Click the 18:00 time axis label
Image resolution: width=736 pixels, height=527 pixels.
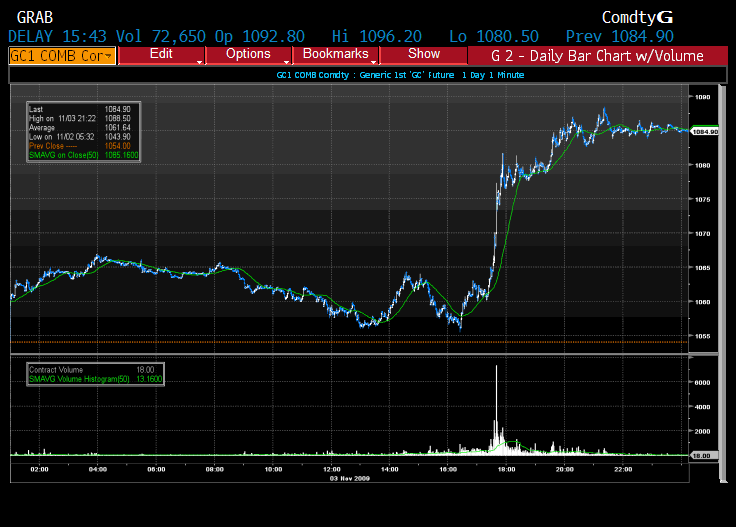(x=506, y=468)
